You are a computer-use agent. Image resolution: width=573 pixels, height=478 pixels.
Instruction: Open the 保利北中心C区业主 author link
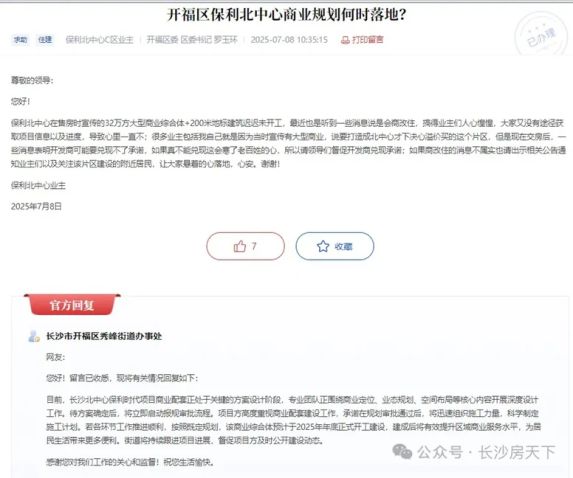(99, 39)
